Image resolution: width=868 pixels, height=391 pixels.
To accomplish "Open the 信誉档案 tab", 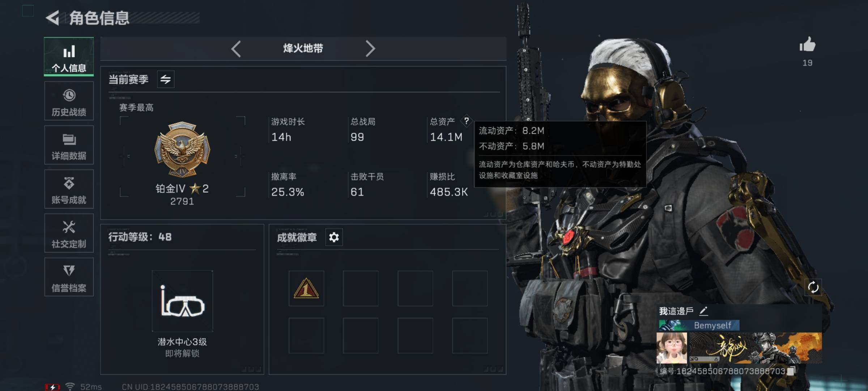I will click(69, 277).
